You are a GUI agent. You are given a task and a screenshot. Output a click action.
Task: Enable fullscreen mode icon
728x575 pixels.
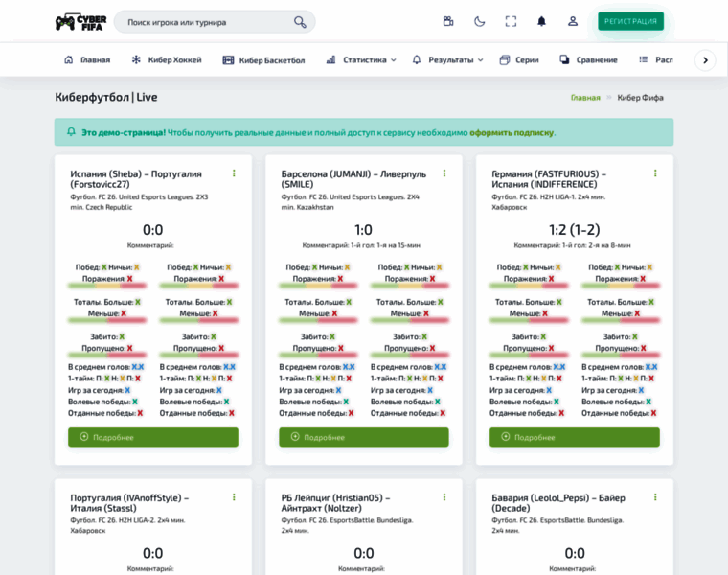click(511, 21)
